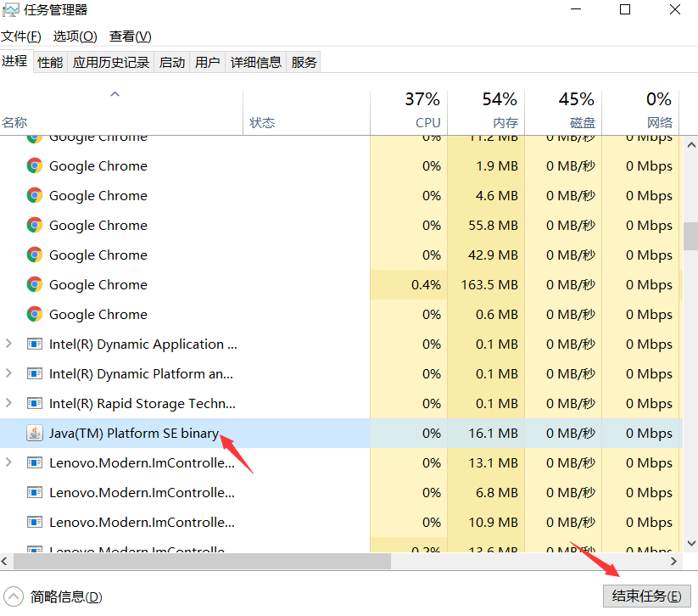Screen dimensions: 698x616
Task: Select the Java(TM) Platform SE binary row
Action: click(341, 433)
